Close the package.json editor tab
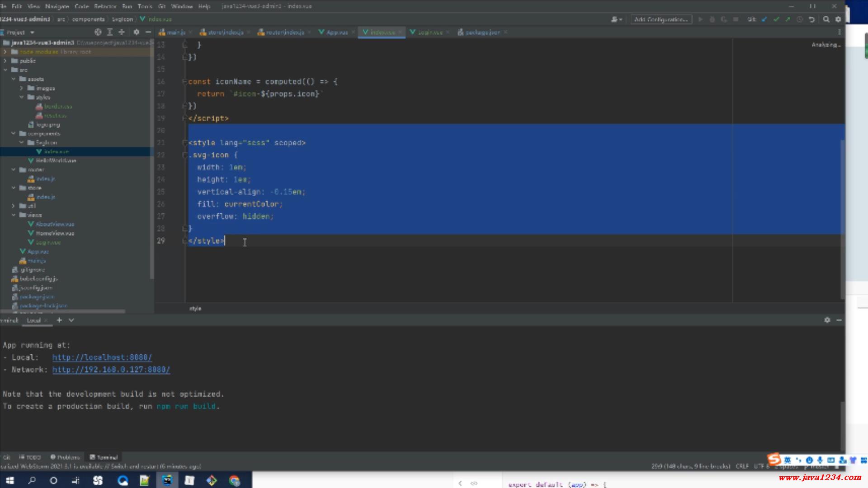 coord(505,32)
